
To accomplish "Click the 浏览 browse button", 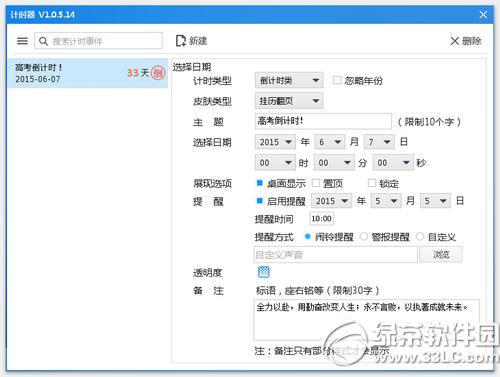I will [x=441, y=255].
